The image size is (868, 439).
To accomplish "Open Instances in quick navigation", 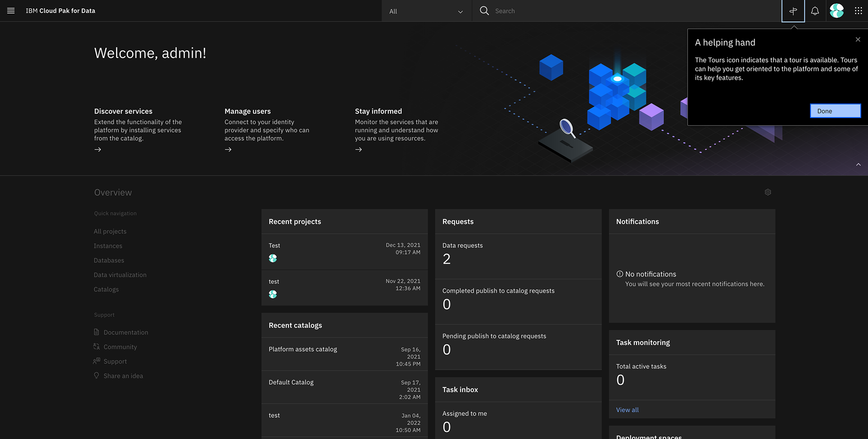I will (108, 246).
